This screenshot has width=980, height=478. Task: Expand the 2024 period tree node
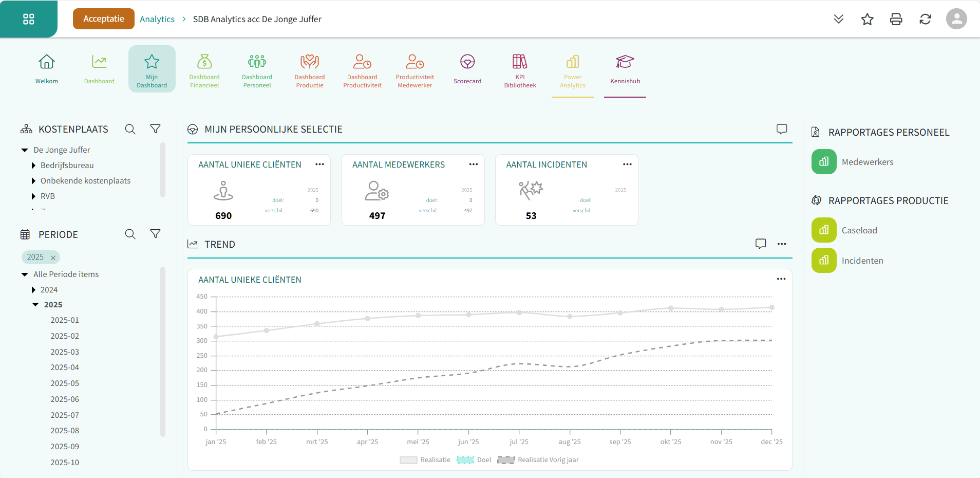(33, 290)
